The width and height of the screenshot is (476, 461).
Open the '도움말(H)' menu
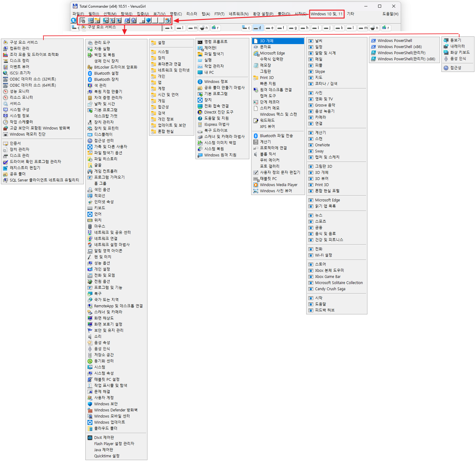click(390, 14)
